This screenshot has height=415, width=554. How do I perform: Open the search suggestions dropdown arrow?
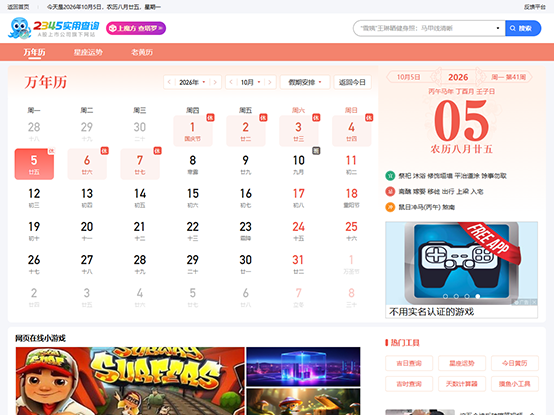[498, 28]
